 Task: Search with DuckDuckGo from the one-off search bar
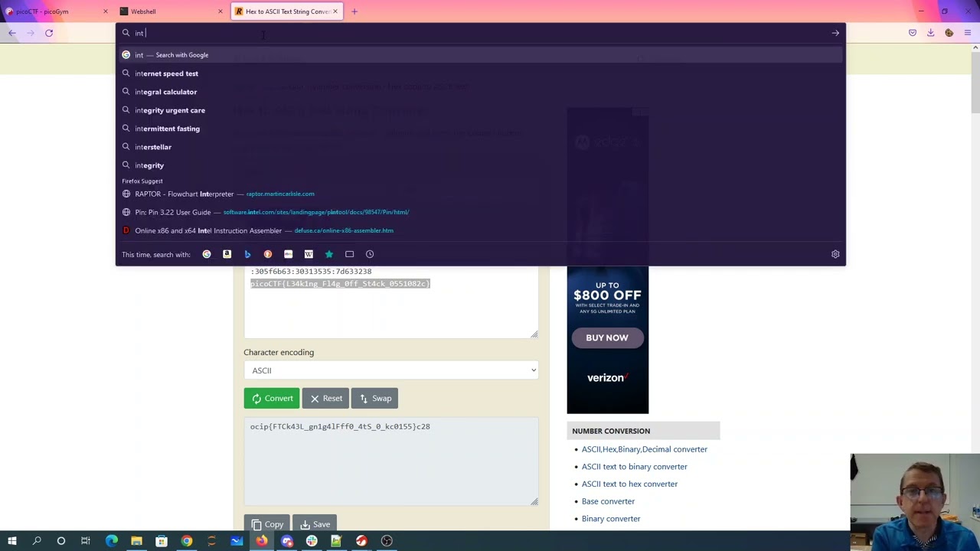(268, 254)
